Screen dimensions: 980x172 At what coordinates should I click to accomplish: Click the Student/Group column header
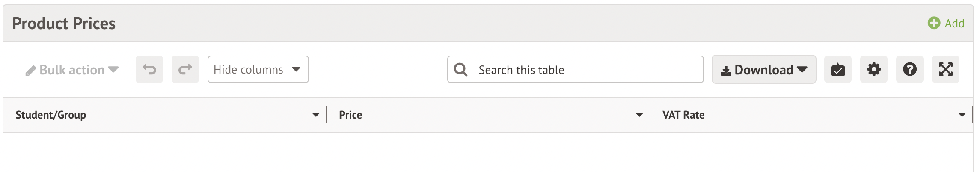pos(50,115)
